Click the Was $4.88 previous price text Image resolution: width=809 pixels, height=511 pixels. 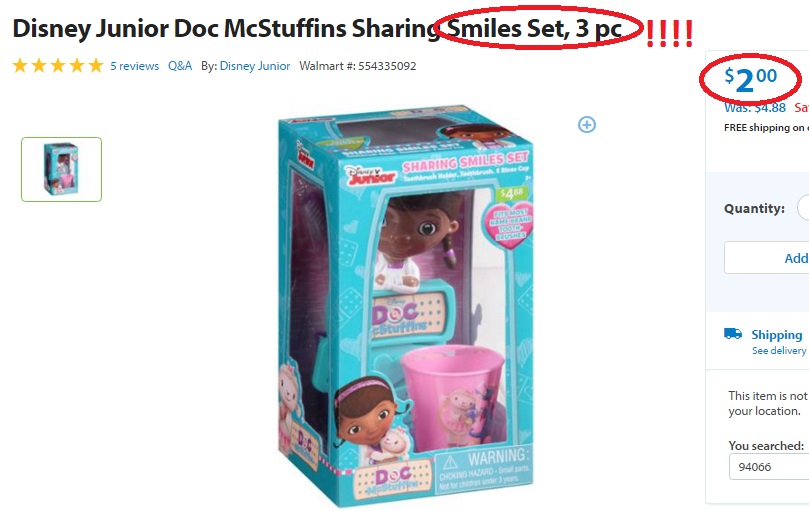[755, 107]
